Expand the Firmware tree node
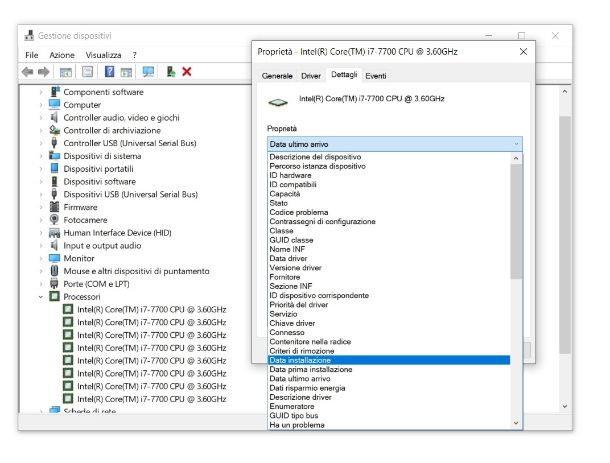Screen dimensions: 610x463 pyautogui.click(x=41, y=207)
